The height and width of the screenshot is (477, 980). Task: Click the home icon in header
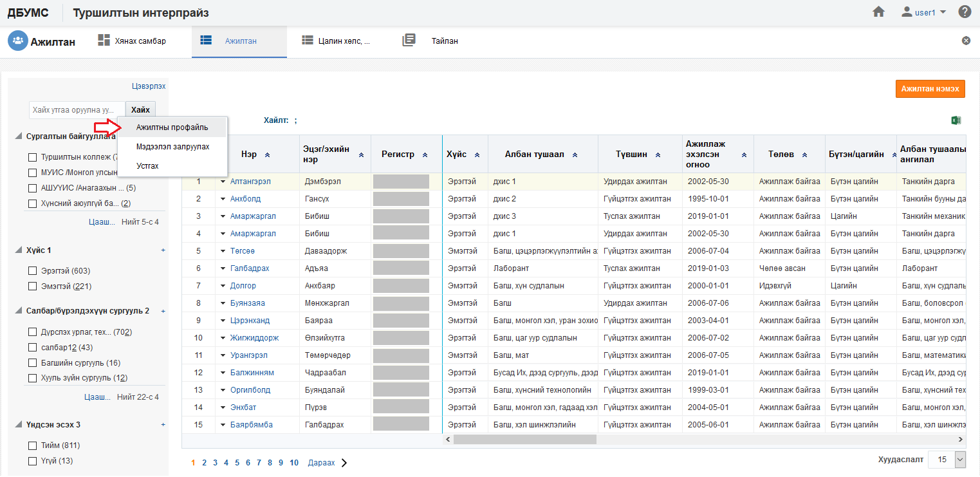coord(878,12)
